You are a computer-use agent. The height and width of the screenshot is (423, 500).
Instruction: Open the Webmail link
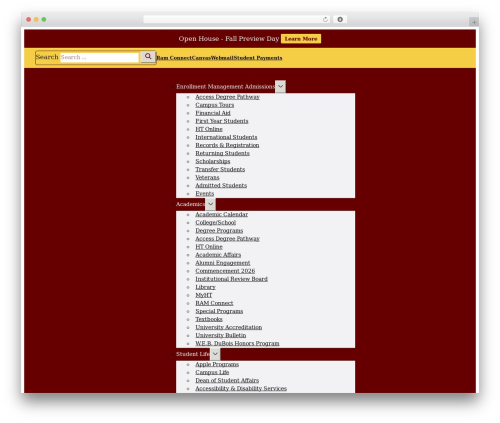(222, 58)
